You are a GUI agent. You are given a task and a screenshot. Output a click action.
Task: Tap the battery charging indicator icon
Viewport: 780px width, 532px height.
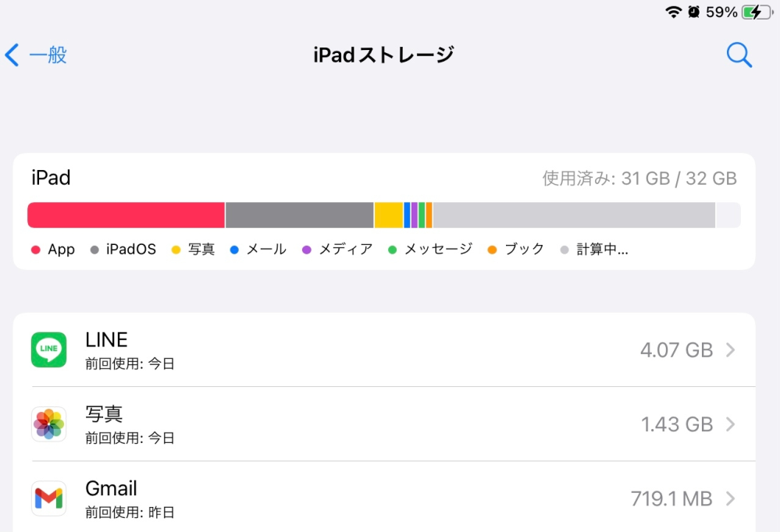756,12
